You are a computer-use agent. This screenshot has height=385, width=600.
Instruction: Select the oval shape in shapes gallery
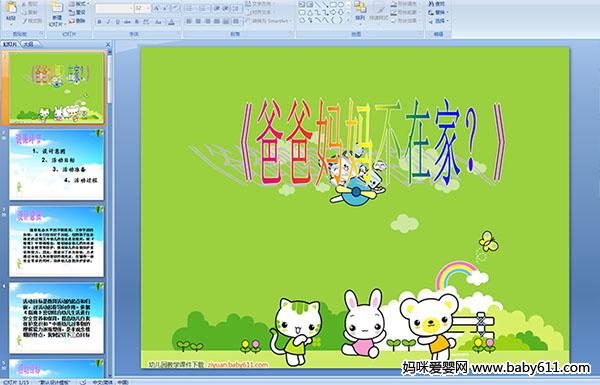pyautogui.click(x=341, y=5)
